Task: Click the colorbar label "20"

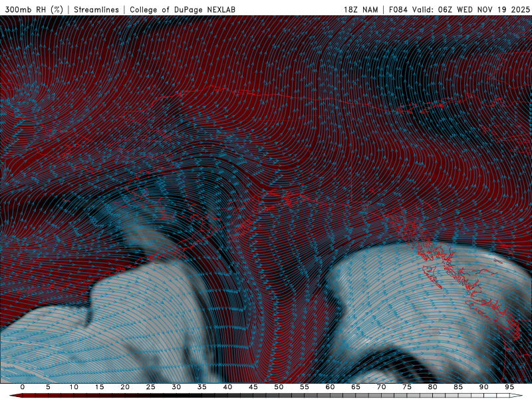Action: tap(125, 387)
